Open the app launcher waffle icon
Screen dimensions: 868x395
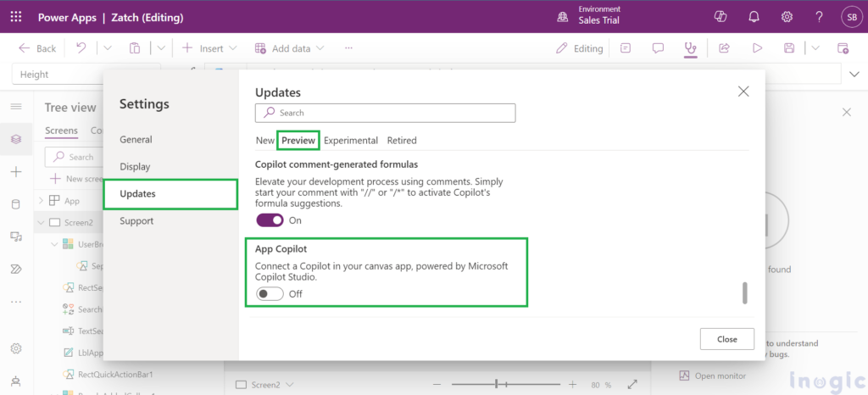[x=16, y=17]
